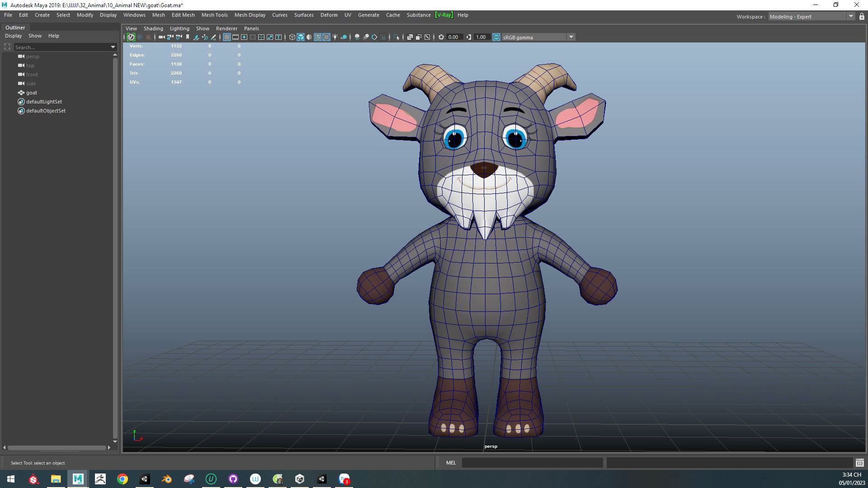Click the Windows Start button
Viewport: 868px width, 488px height.
11,479
